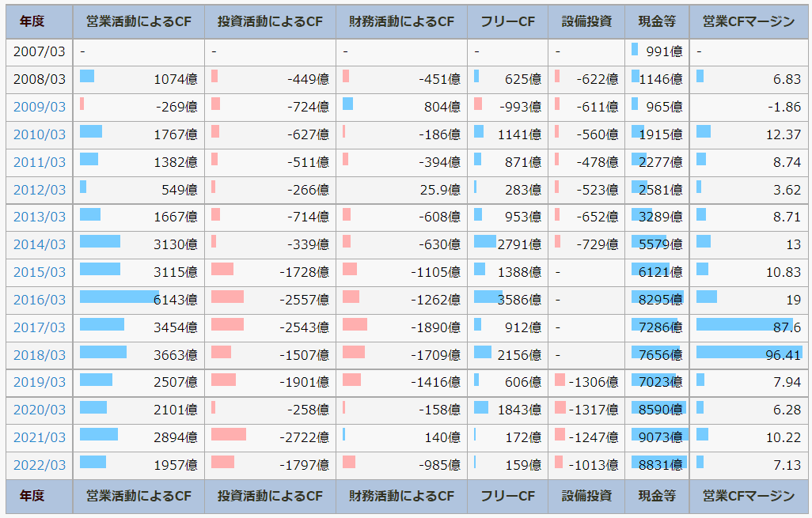Click the top 財務活動によるCF column header
The height and width of the screenshot is (518, 812).
coord(402,21)
